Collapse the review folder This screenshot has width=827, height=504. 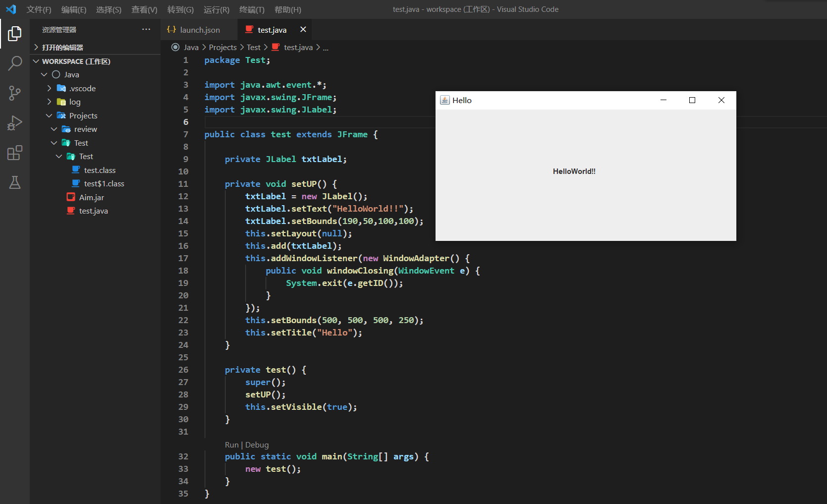pos(54,129)
